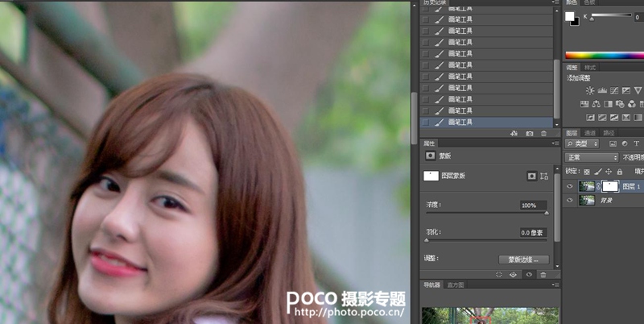This screenshot has height=324, width=644.
Task: Add a Hue/Saturation adjustment layer
Action: pos(584,104)
